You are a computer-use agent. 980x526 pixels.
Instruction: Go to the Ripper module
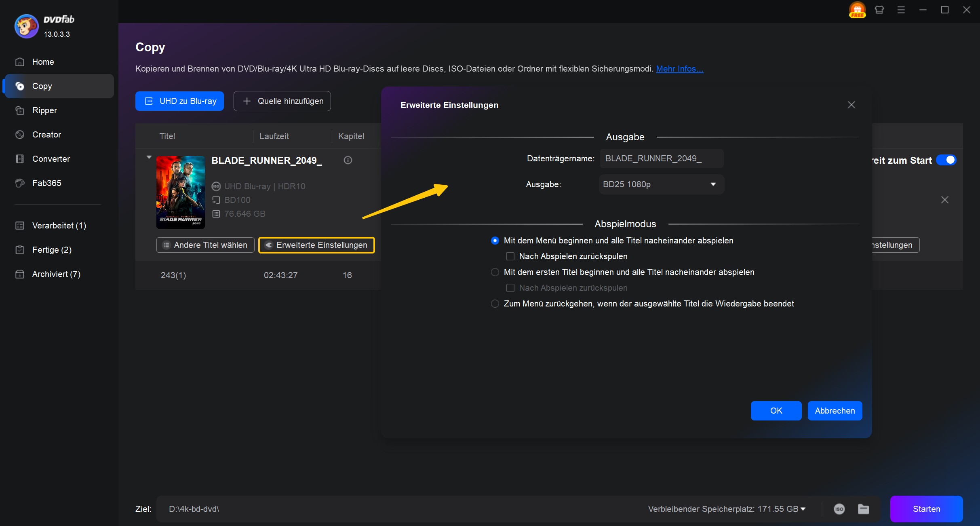59,110
